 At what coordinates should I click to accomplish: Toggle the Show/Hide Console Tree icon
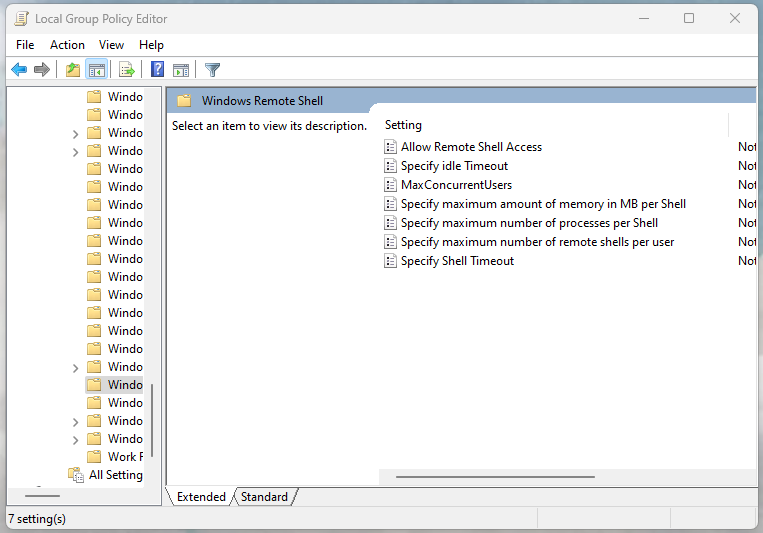(97, 69)
